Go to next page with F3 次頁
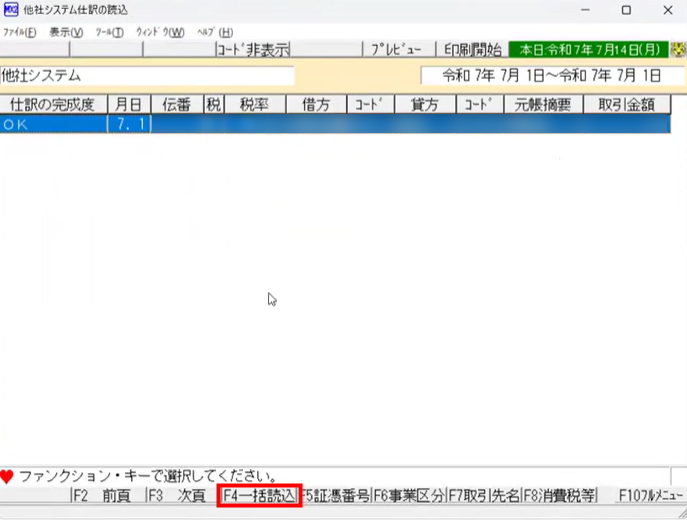This screenshot has width=687, height=520. (180, 495)
